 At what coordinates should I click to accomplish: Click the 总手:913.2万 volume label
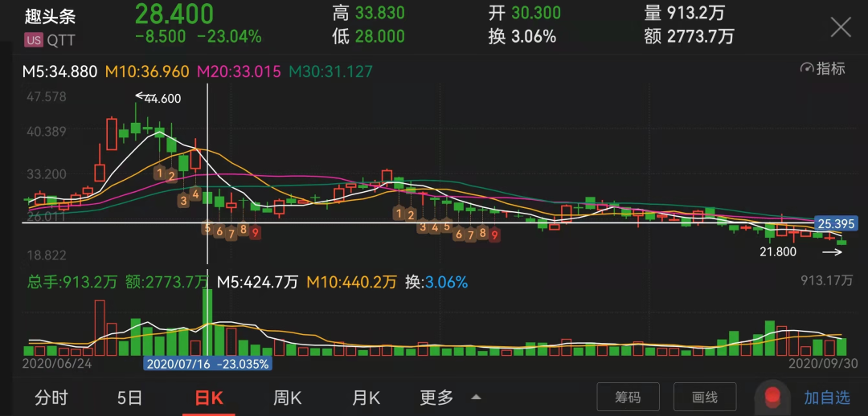tap(72, 283)
